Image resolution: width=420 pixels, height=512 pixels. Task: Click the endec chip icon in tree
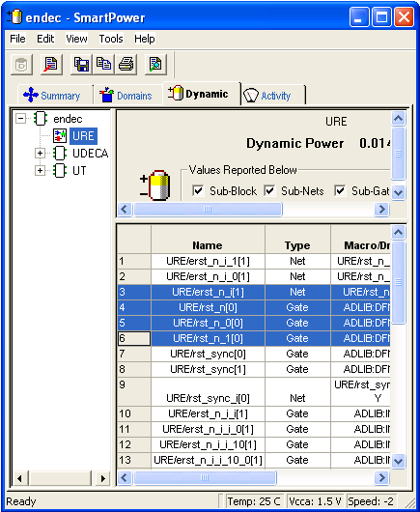[41, 119]
